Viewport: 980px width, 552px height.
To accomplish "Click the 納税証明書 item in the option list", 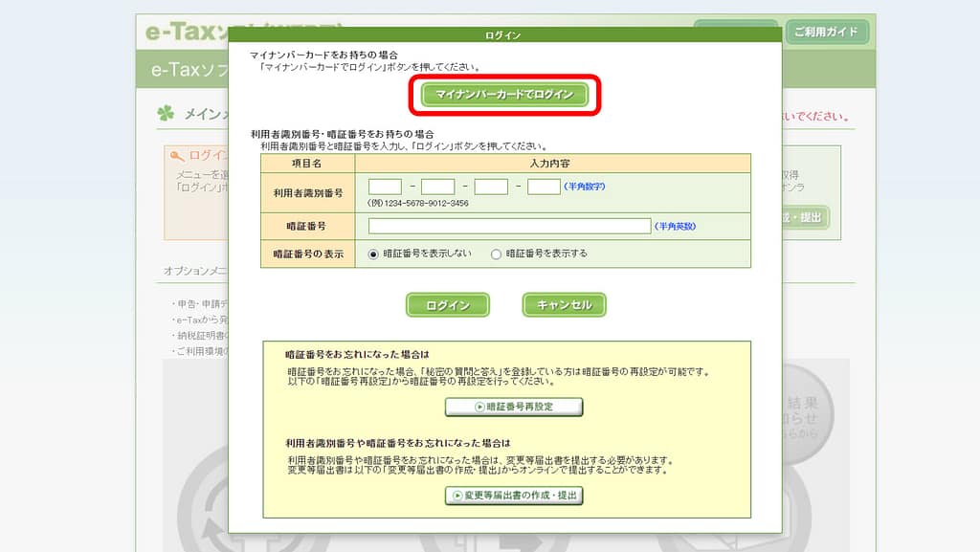I will click(x=198, y=336).
